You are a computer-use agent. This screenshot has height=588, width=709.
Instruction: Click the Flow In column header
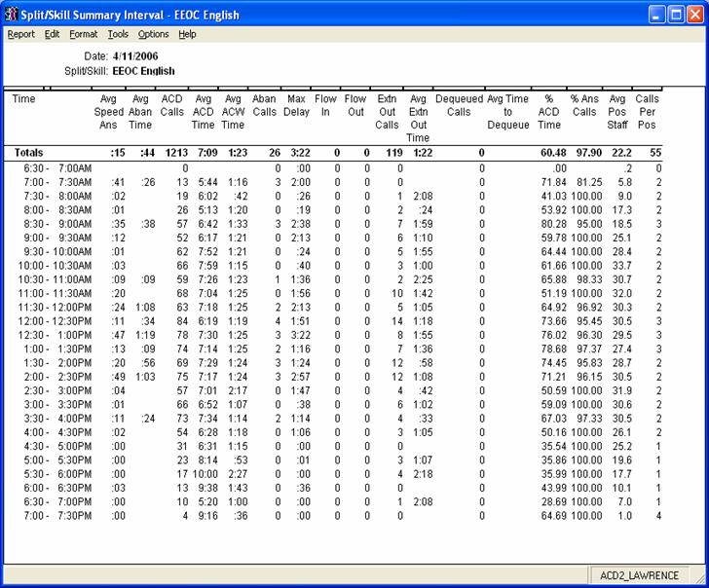[325, 105]
